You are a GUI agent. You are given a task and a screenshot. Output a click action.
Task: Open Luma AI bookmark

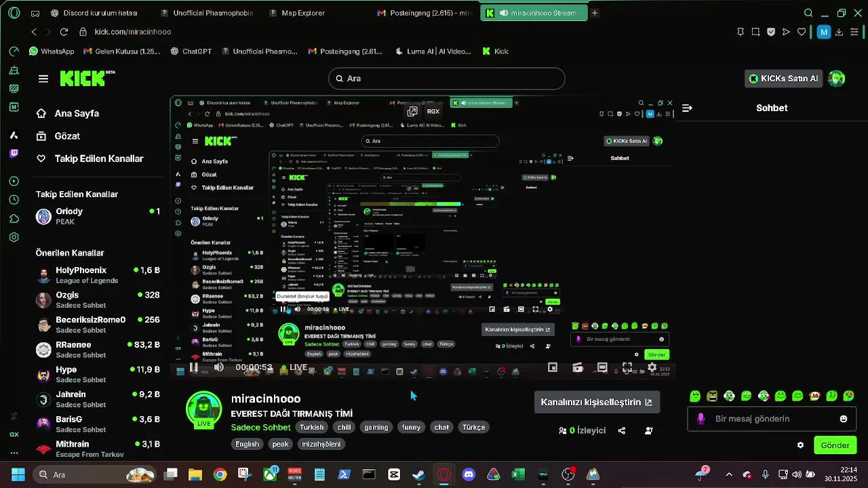tap(433, 52)
